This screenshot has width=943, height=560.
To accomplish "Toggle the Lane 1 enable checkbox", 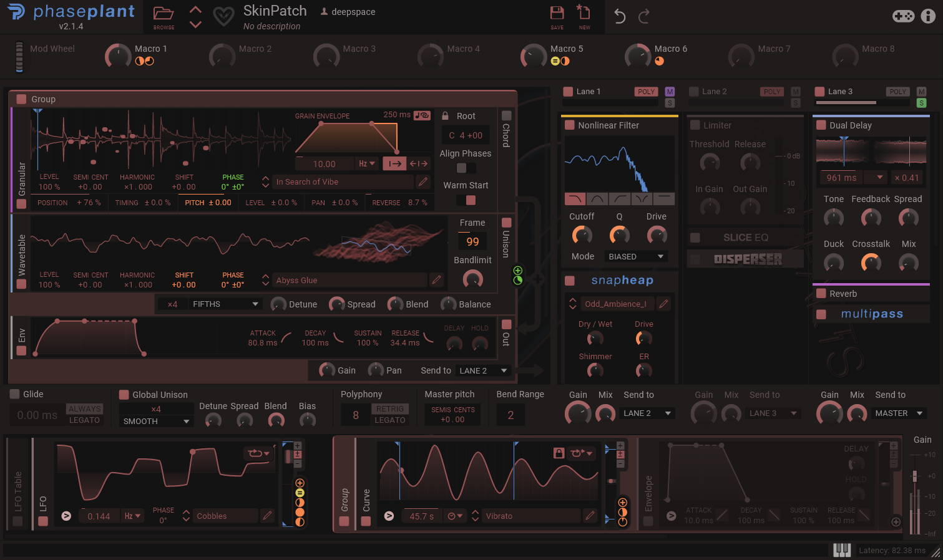I will [568, 92].
